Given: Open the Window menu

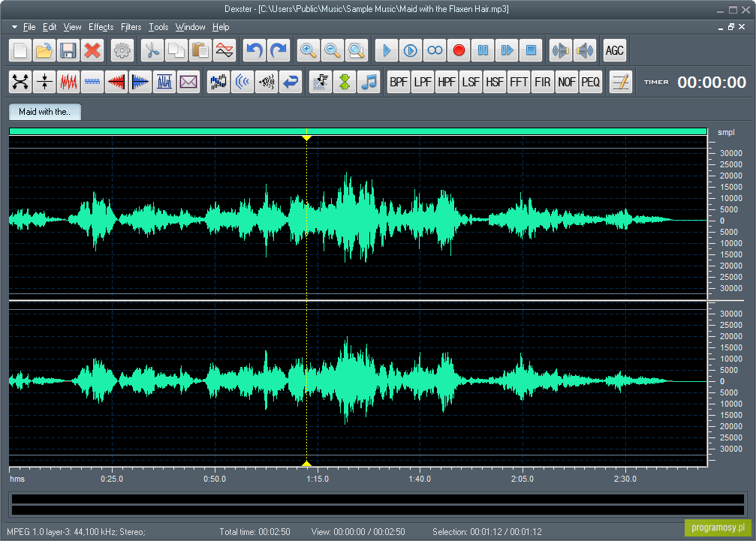Looking at the screenshot, I should [191, 27].
